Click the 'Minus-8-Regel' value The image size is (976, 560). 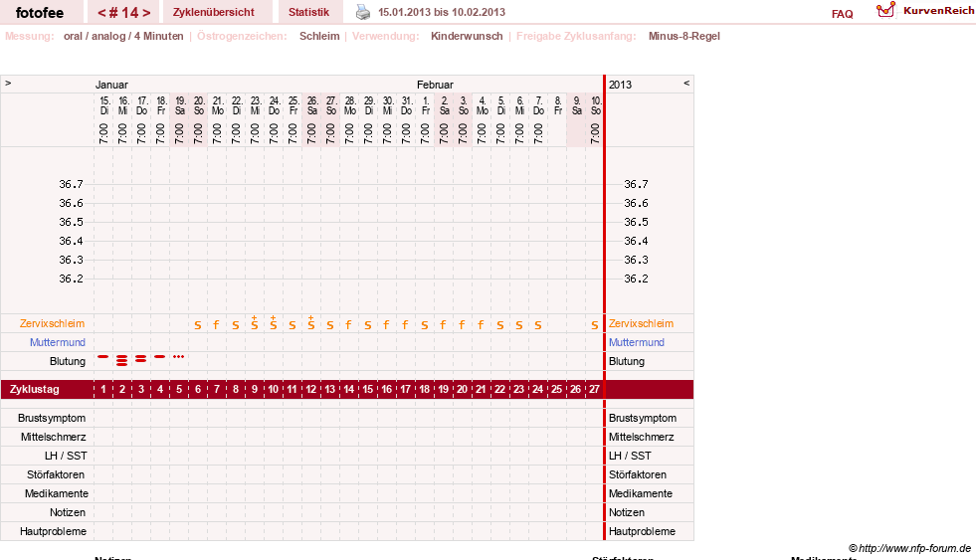(x=684, y=36)
